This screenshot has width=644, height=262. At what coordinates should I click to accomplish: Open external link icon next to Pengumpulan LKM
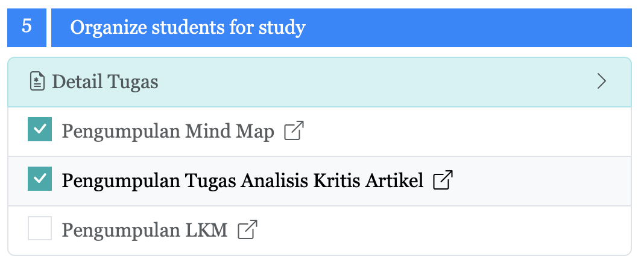click(x=248, y=229)
